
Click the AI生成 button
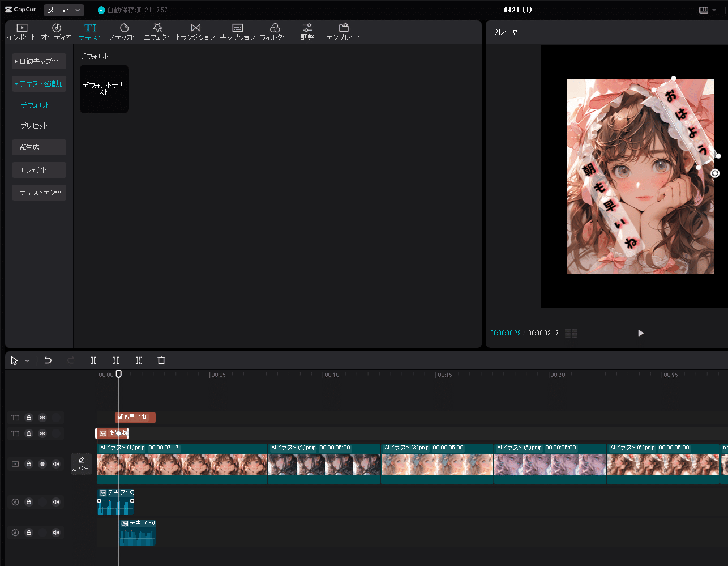(x=39, y=147)
